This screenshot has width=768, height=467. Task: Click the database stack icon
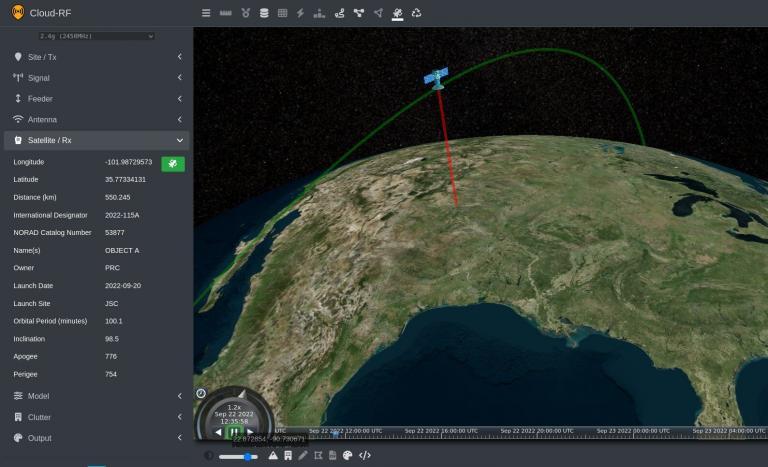click(264, 13)
